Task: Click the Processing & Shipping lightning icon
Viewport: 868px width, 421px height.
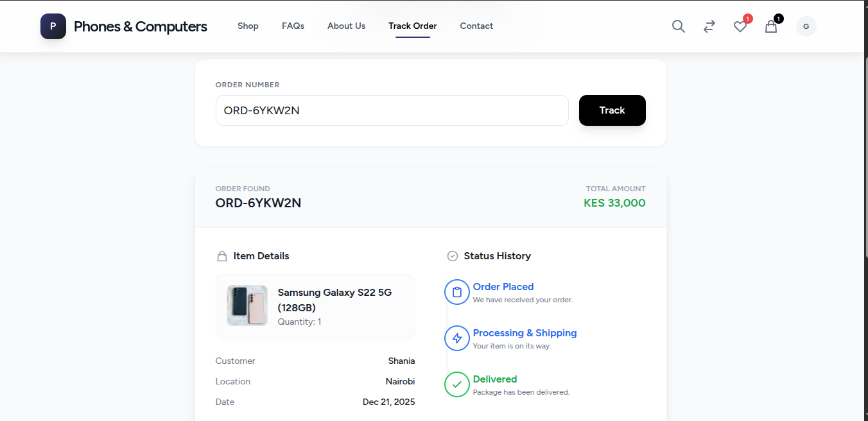Action: pos(457,338)
